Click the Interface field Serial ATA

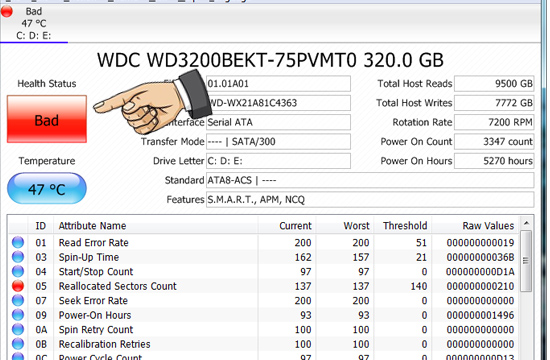coord(278,122)
